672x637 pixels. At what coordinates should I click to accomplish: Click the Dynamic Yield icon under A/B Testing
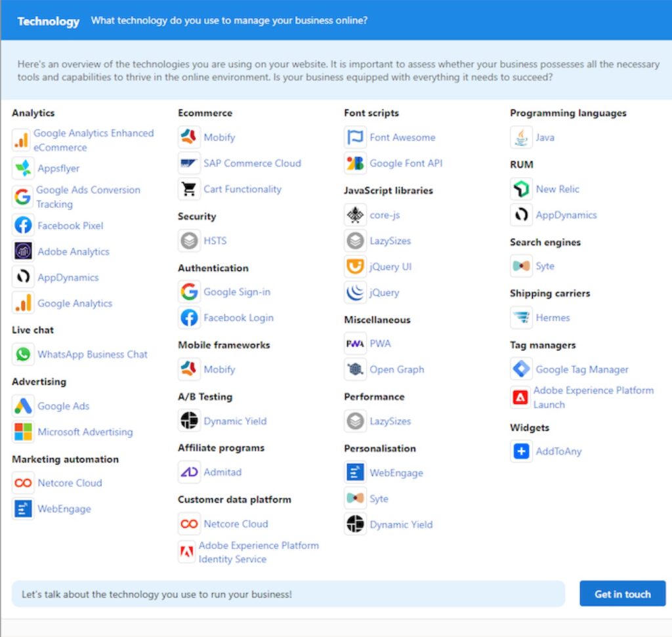[x=189, y=421]
